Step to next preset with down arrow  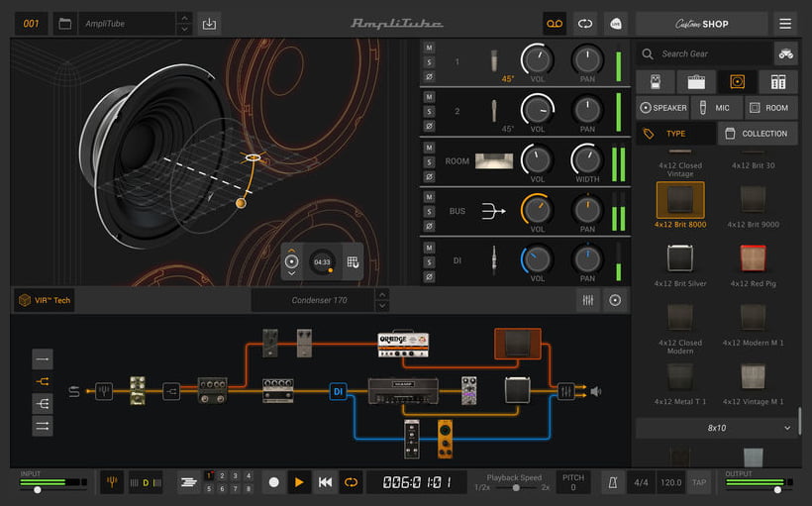click(x=184, y=30)
